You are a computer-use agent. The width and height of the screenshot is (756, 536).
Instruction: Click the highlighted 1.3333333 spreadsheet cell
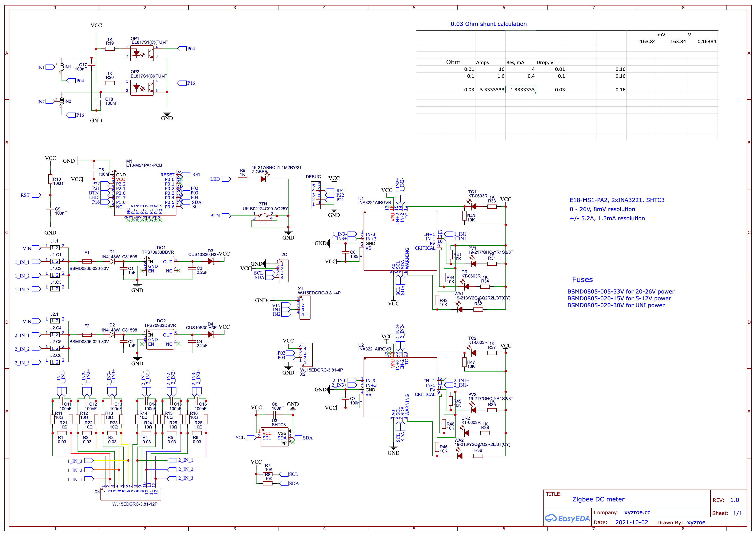click(520, 89)
